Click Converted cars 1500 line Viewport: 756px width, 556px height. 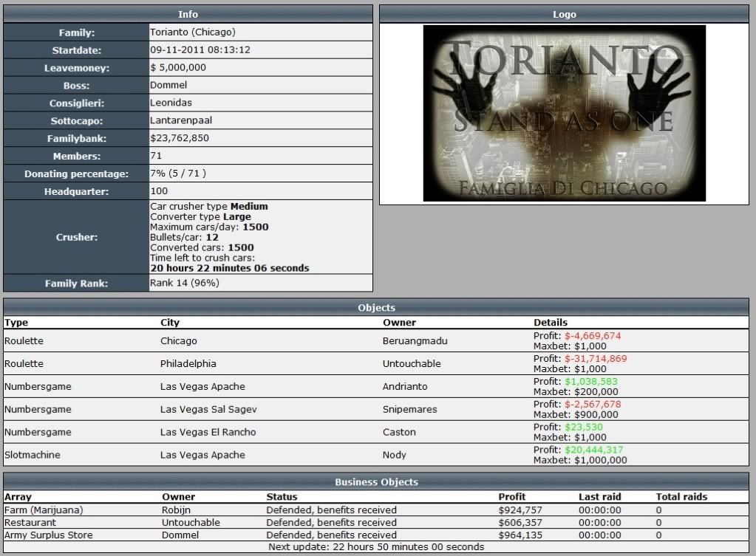click(x=202, y=247)
